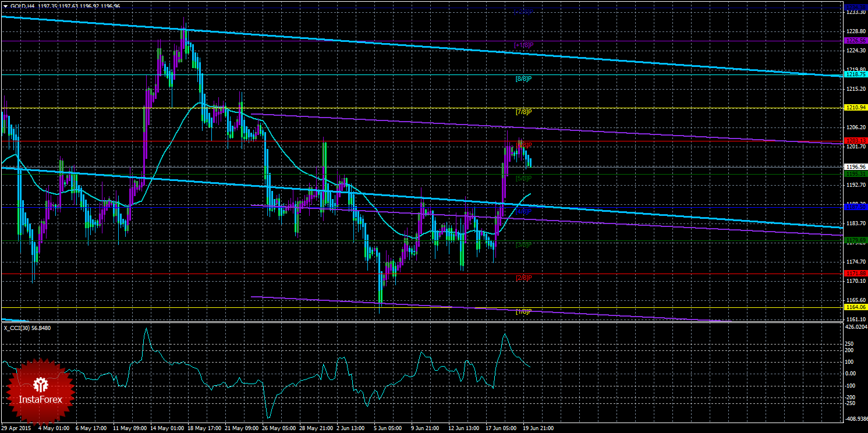This screenshot has height=433, width=868.
Task: Select the 1164.06 yellow price tag
Action: (856, 307)
